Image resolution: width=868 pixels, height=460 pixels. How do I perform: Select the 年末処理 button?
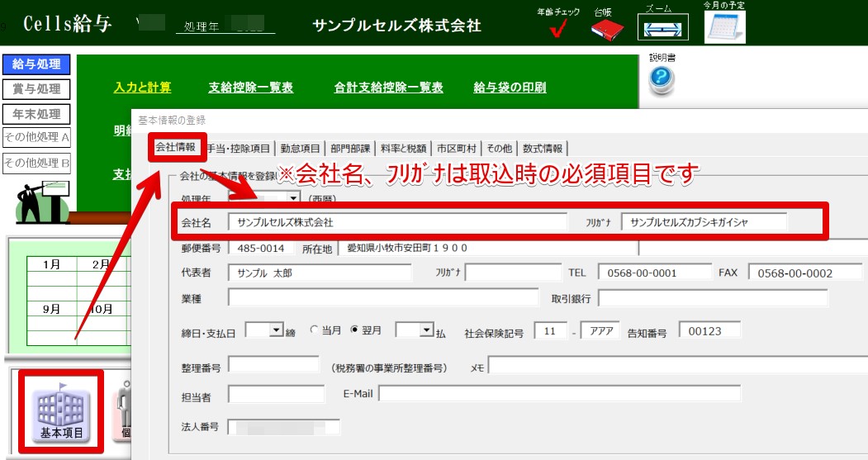tap(36, 114)
